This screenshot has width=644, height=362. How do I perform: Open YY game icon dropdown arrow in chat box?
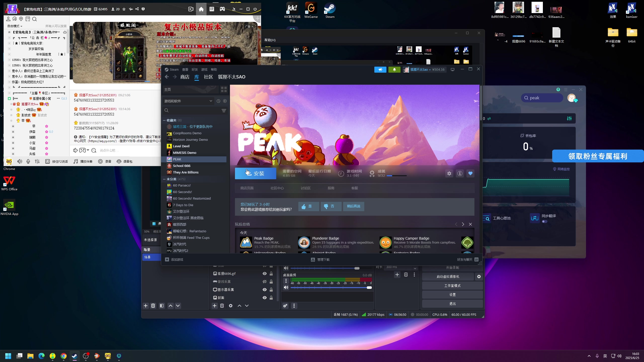[x=88, y=150]
